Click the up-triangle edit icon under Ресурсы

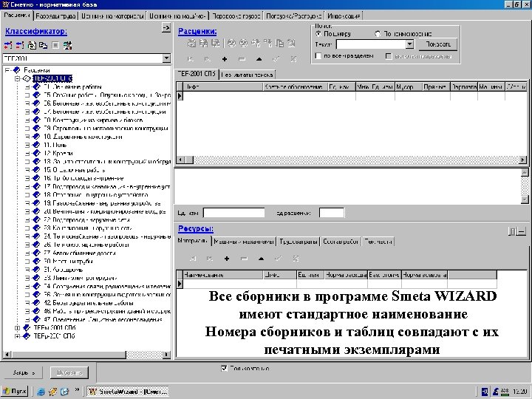pos(261,259)
